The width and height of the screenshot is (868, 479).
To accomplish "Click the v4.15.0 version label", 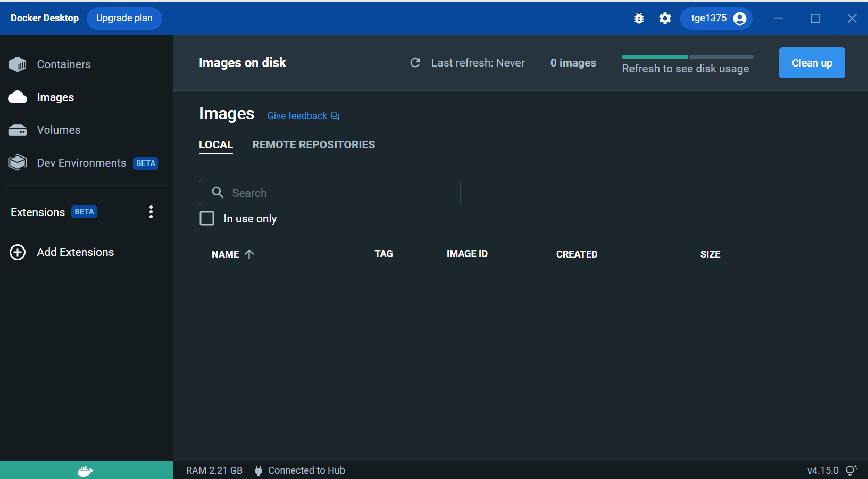I will tap(823, 470).
